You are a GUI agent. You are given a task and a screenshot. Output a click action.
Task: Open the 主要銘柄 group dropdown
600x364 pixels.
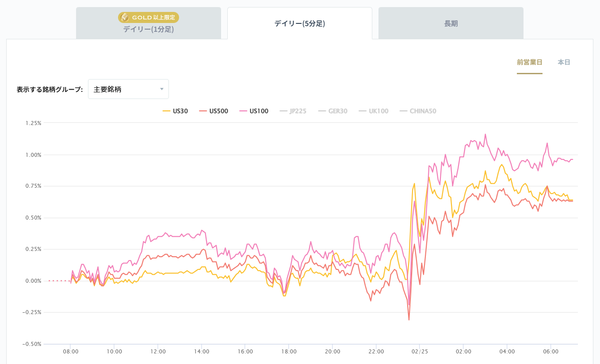(x=128, y=89)
